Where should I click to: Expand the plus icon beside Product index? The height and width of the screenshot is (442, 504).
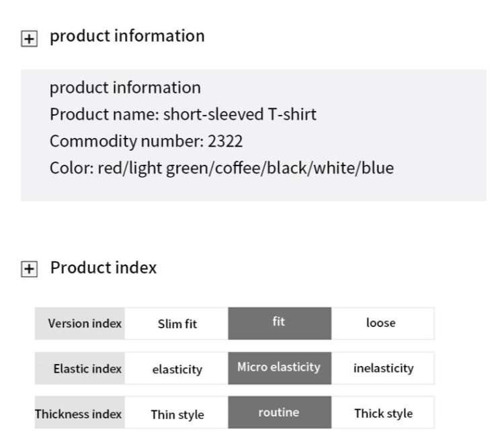[29, 270]
